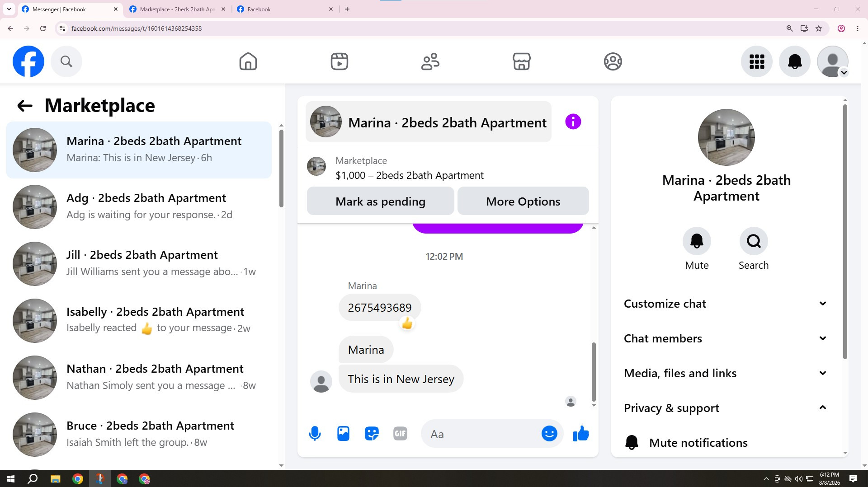Viewport: 868px width, 487px height.
Task: Open Windows Start menu
Action: pyautogui.click(x=11, y=479)
